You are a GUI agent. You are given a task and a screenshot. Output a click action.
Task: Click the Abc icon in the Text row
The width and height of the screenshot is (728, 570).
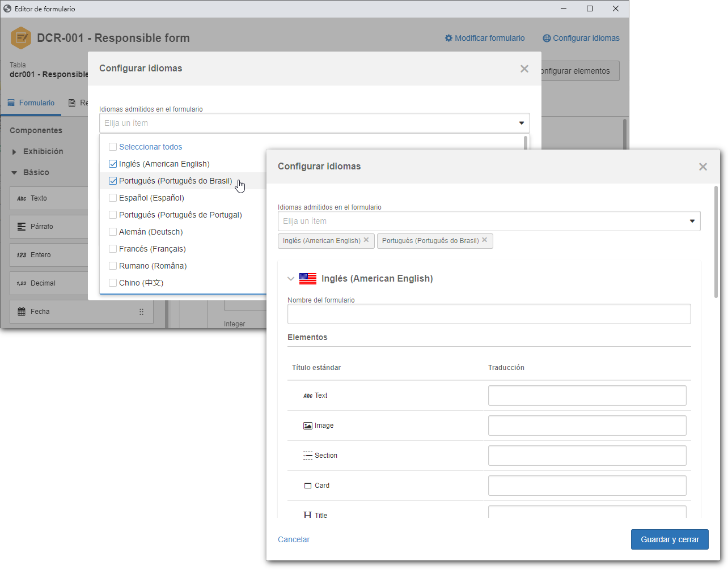coord(308,395)
